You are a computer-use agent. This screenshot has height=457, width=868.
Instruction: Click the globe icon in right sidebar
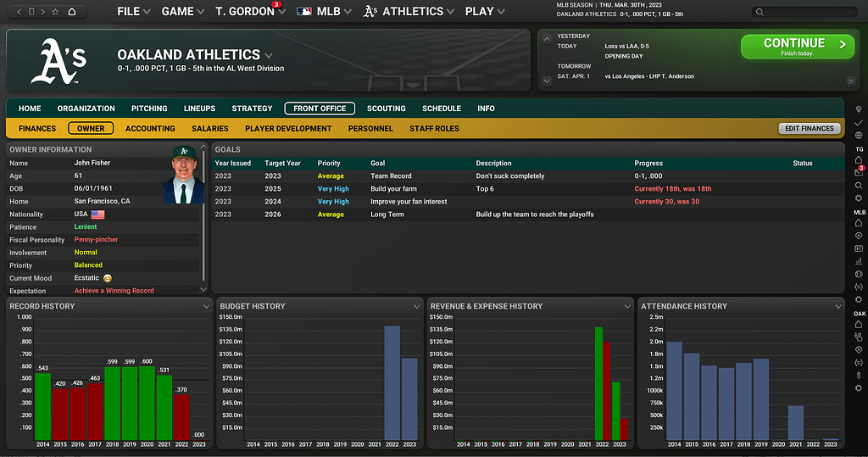pyautogui.click(x=859, y=135)
